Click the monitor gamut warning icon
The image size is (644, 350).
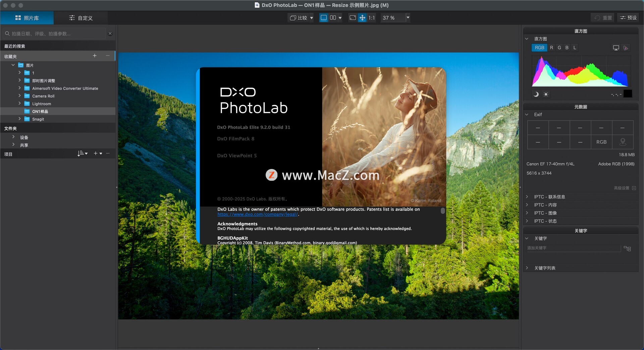coord(616,48)
